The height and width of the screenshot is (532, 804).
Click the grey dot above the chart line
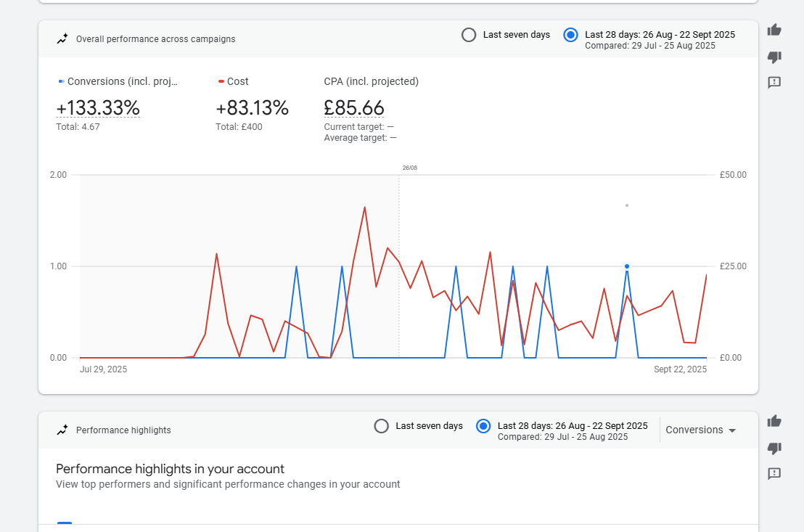[x=626, y=205]
